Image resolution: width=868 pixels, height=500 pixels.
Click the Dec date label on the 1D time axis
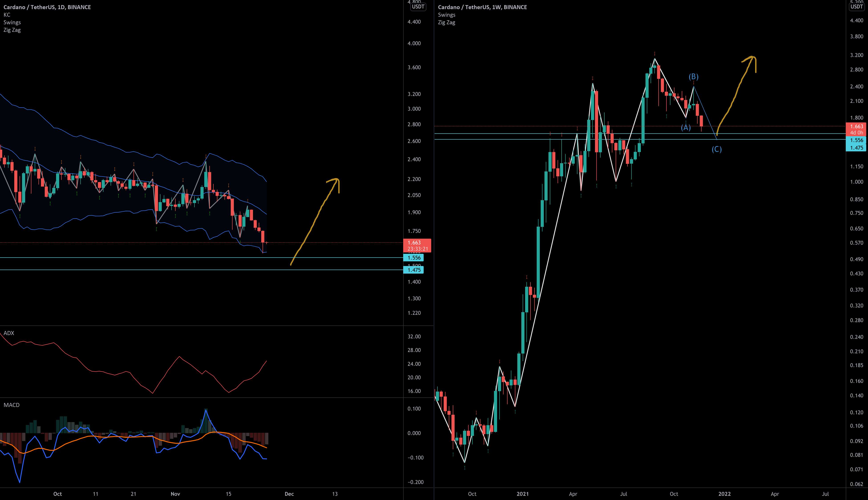[x=289, y=494]
